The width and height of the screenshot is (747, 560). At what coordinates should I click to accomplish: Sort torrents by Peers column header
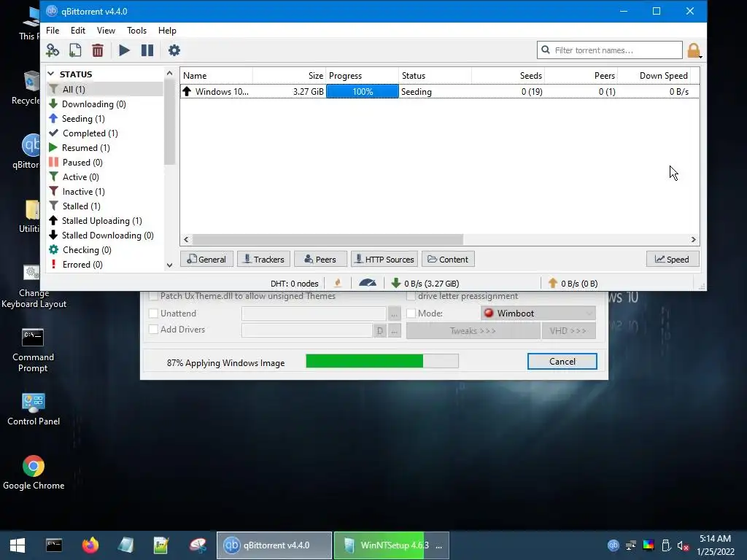[581, 76]
